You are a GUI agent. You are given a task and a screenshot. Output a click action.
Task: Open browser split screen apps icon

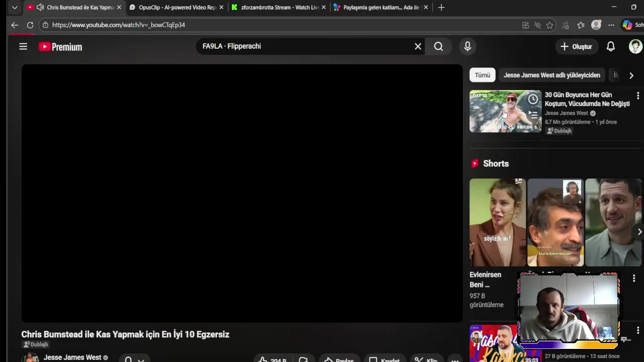pos(525,25)
